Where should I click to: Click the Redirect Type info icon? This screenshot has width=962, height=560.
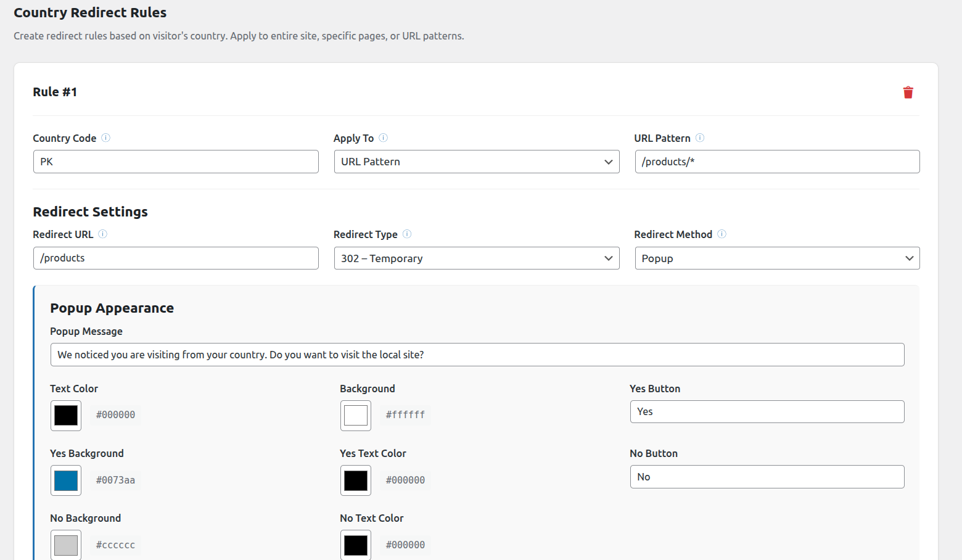(x=407, y=234)
